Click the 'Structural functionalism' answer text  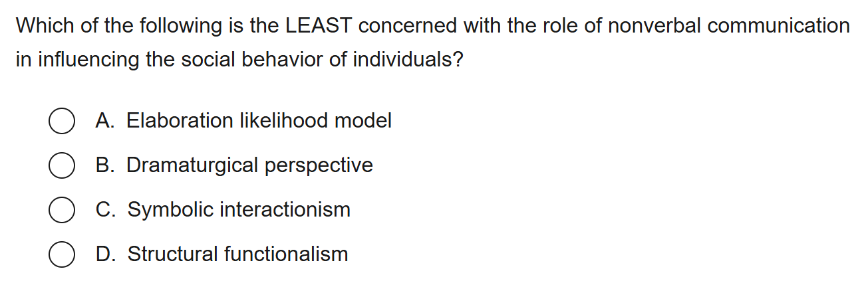coord(237,254)
